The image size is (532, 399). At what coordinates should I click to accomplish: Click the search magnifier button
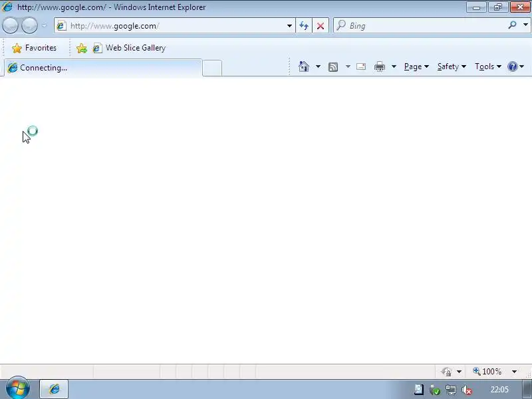click(x=512, y=25)
